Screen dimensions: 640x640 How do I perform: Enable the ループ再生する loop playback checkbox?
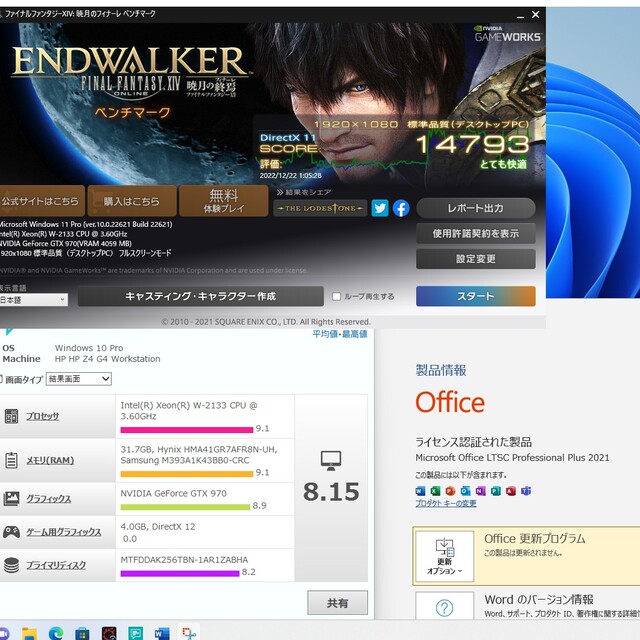point(336,296)
